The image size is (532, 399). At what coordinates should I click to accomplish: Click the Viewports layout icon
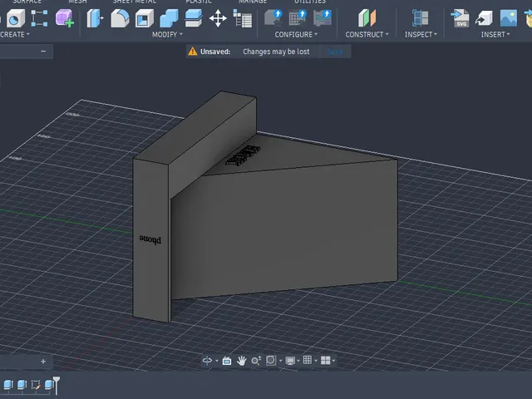pos(325,360)
